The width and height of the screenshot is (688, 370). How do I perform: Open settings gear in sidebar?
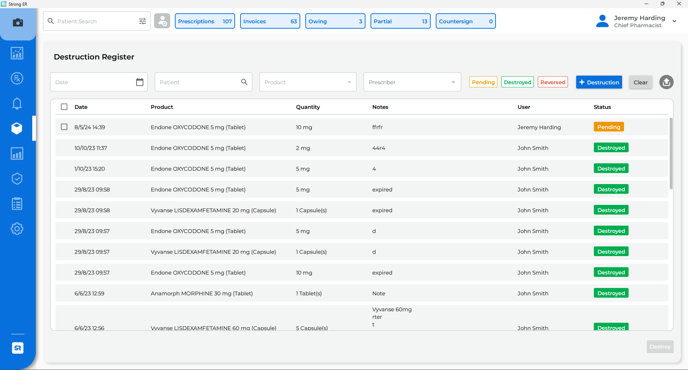pyautogui.click(x=17, y=229)
